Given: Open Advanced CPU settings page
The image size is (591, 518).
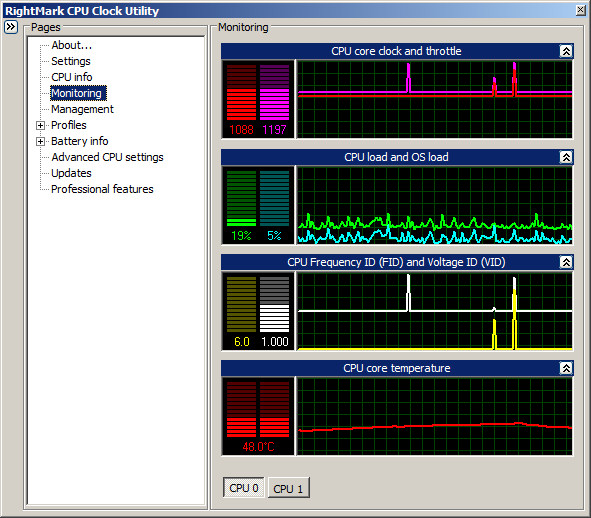Looking at the screenshot, I should point(107,157).
